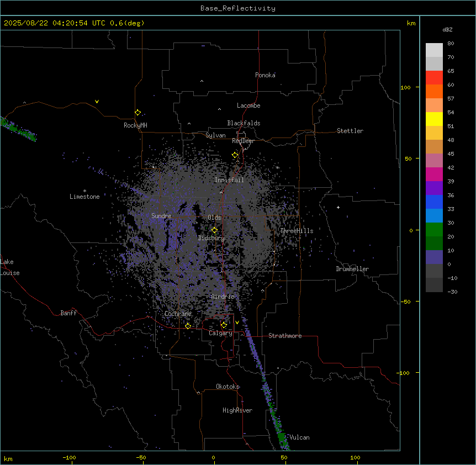Click the yellow diamond marker below Cochrane
This screenshot has width=476, height=465.
188,326
